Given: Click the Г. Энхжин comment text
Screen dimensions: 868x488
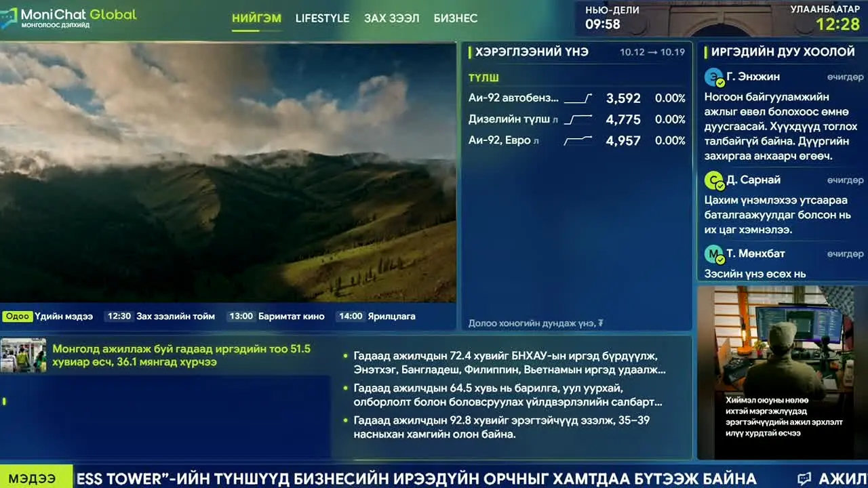Looking at the screenshot, I should [x=781, y=127].
